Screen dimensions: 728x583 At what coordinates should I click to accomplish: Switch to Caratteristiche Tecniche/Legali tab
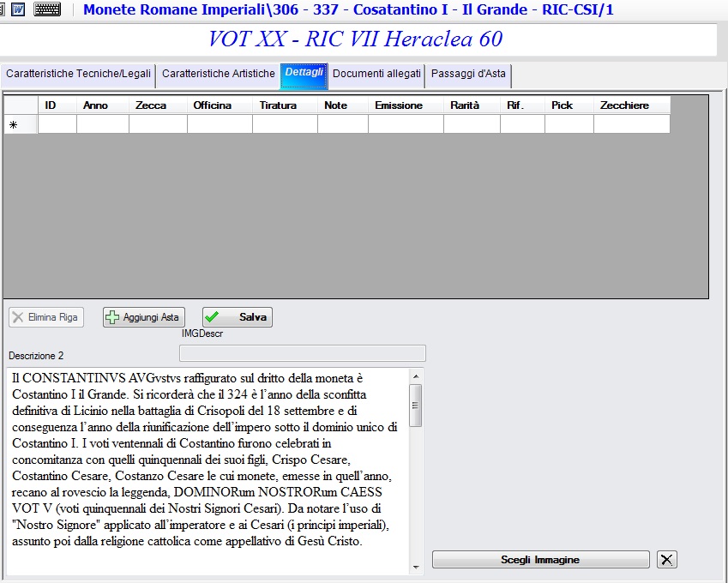click(78, 75)
